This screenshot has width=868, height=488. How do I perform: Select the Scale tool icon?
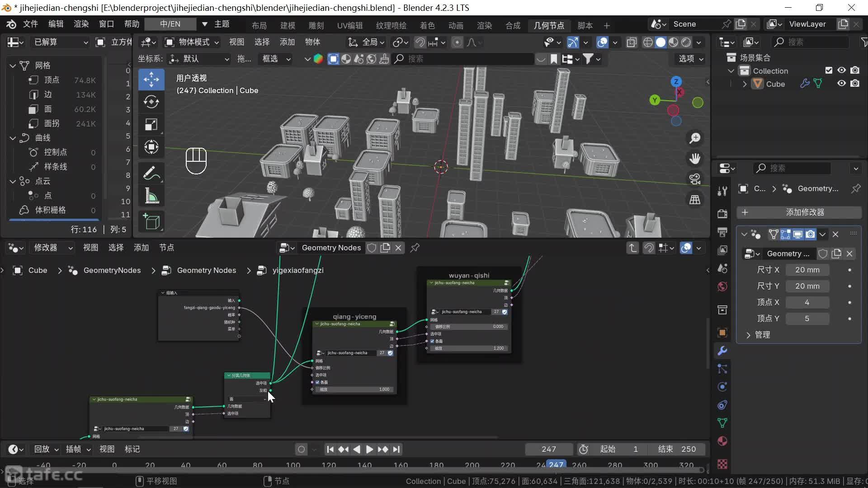[x=151, y=124]
